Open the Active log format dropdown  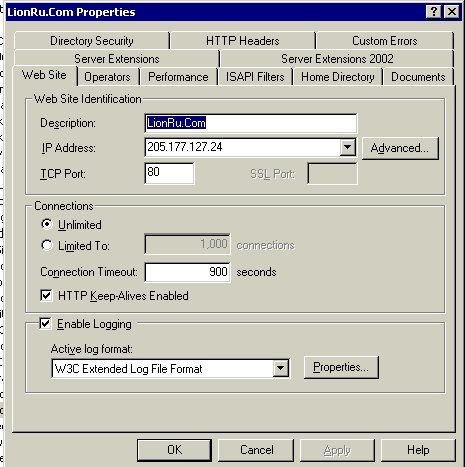tap(281, 368)
